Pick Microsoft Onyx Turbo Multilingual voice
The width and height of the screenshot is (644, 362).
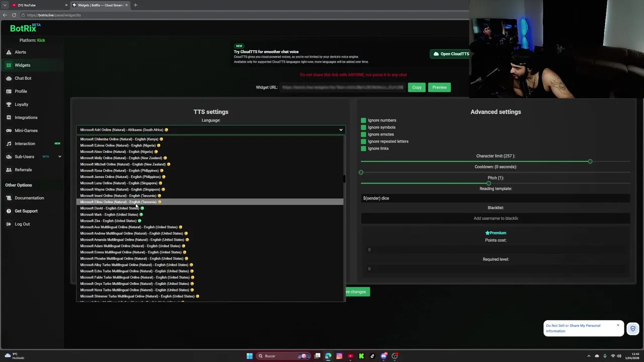pyautogui.click(x=210, y=284)
